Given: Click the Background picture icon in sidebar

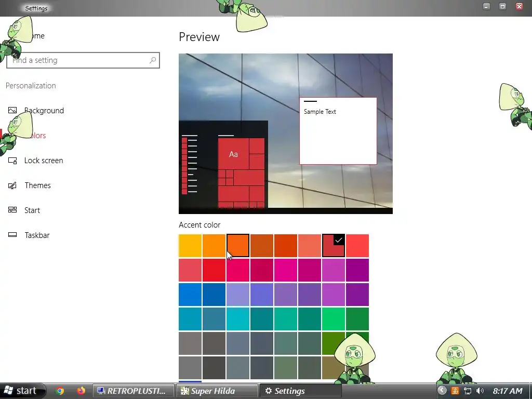Looking at the screenshot, I should (x=12, y=110).
